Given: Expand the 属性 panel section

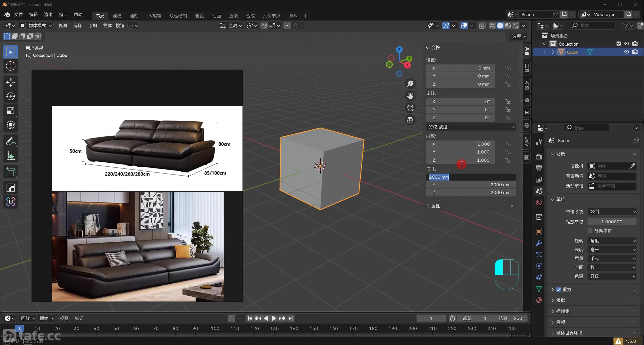Looking at the screenshot, I should click(x=435, y=206).
